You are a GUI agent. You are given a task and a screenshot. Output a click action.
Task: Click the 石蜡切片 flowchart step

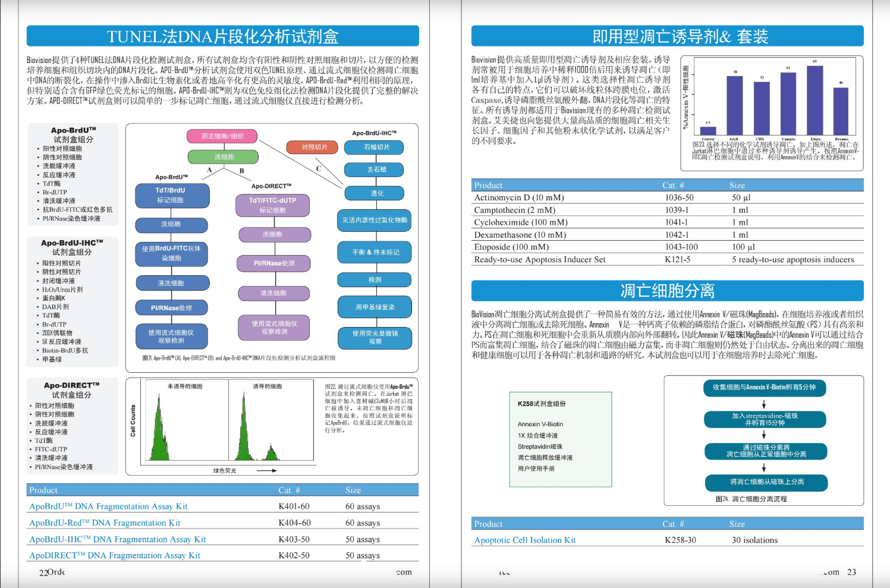pyautogui.click(x=376, y=147)
